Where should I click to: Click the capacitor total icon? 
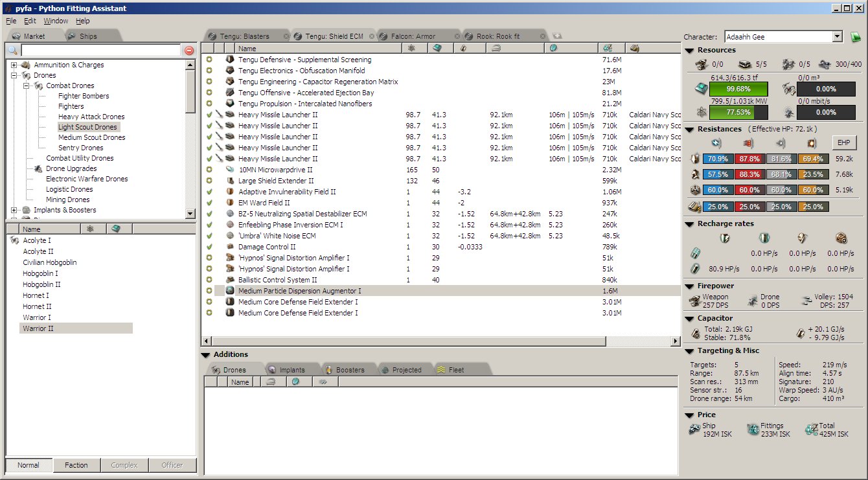click(696, 333)
